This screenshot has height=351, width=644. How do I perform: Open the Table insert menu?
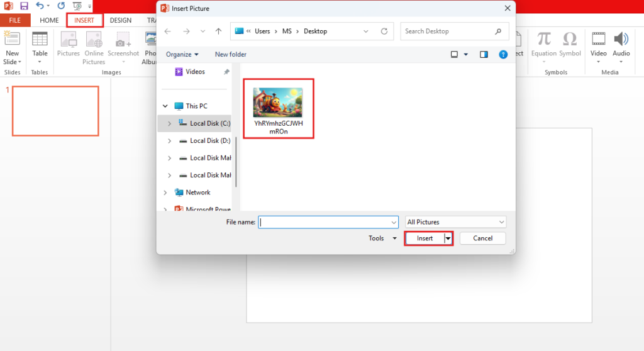pyautogui.click(x=40, y=48)
